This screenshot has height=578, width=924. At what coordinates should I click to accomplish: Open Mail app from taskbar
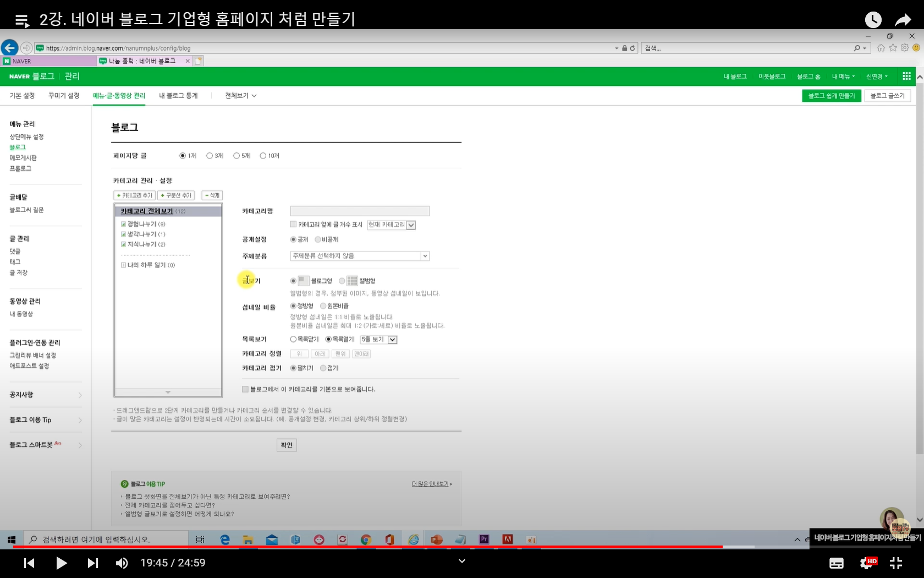tap(272, 539)
